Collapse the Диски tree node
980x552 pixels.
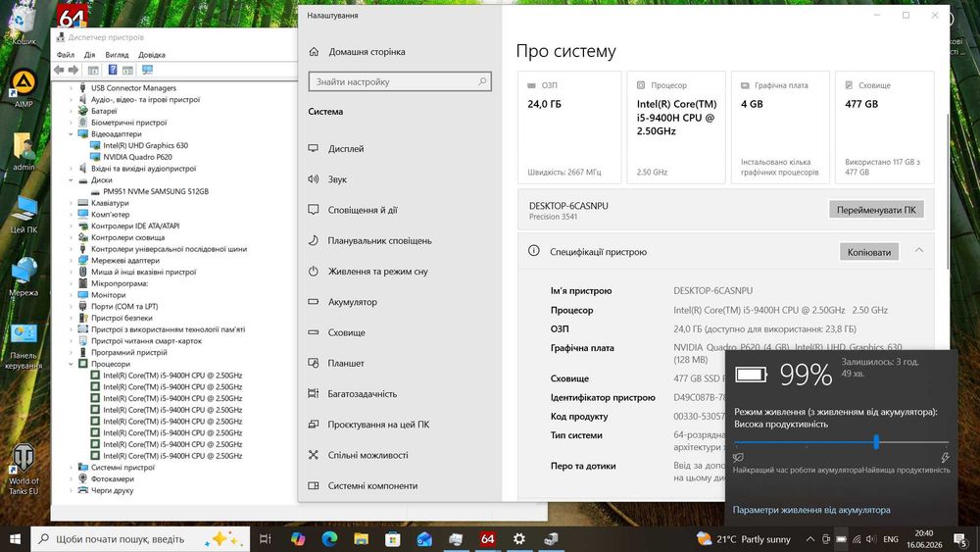pos(71,180)
